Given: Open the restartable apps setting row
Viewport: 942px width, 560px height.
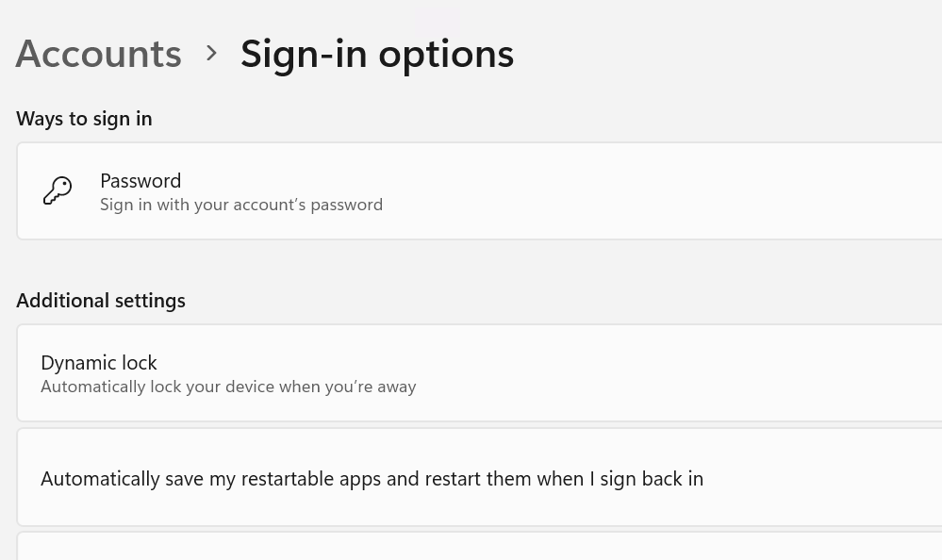Looking at the screenshot, I should click(479, 478).
